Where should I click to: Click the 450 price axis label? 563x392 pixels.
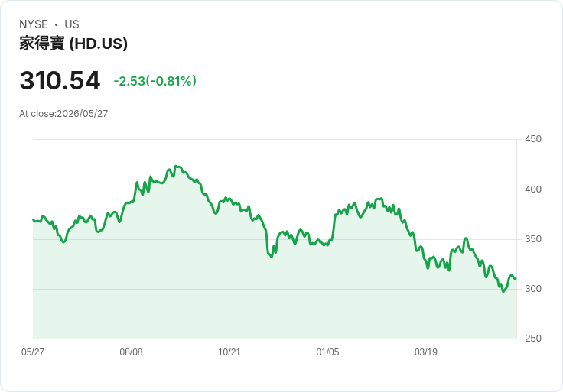(x=533, y=139)
